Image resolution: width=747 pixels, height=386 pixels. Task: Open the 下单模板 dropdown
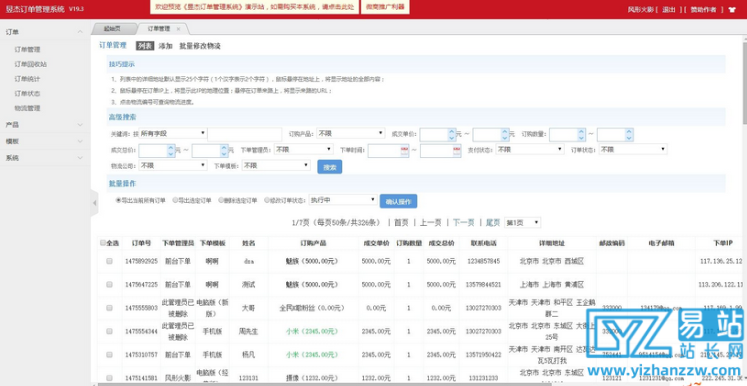[276, 166]
